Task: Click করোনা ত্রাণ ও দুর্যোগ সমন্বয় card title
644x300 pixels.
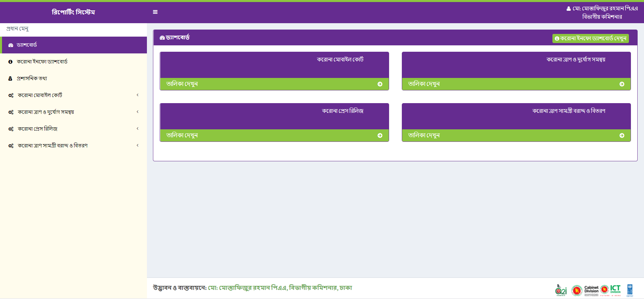Action: click(x=576, y=60)
